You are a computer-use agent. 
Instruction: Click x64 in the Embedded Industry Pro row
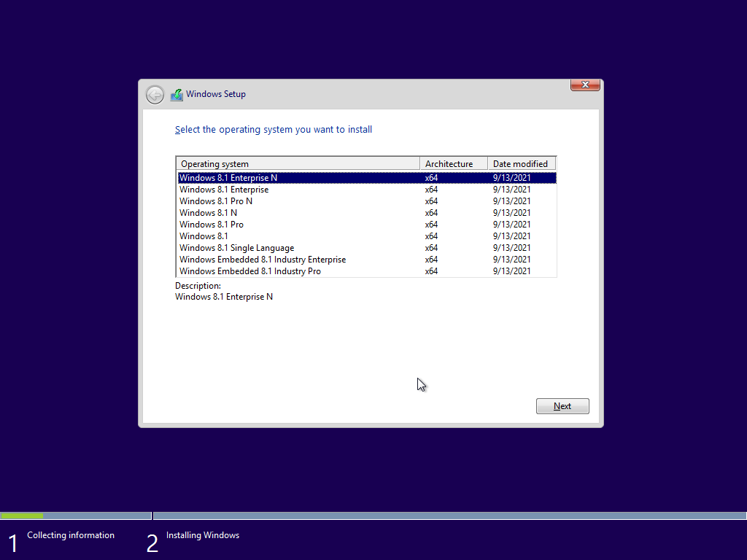coord(431,271)
